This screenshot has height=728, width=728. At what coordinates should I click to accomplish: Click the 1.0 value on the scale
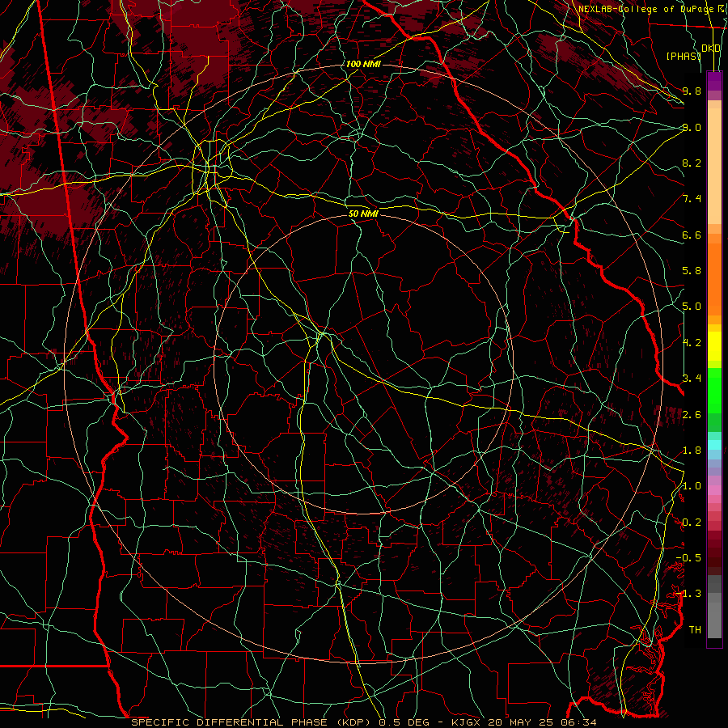692,486
